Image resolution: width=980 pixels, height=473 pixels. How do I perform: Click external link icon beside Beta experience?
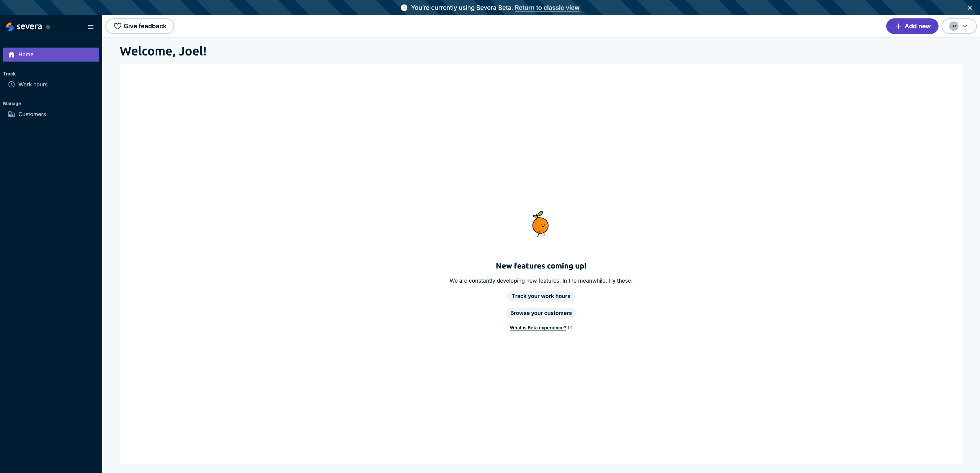click(x=570, y=327)
